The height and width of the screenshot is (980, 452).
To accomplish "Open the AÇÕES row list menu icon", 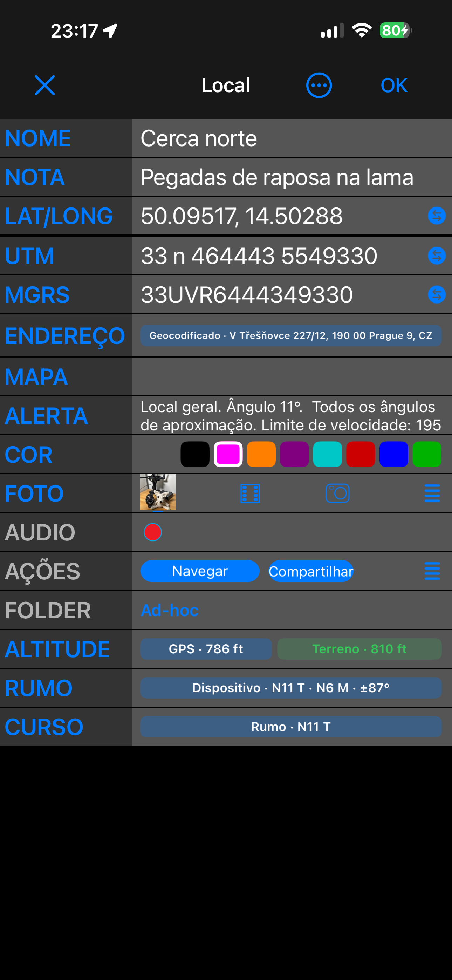I will click(x=432, y=571).
